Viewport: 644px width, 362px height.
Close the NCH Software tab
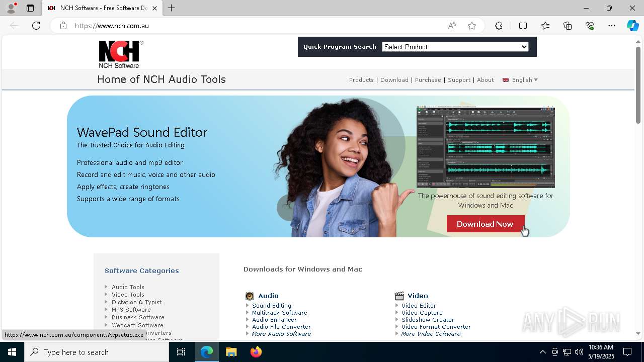coord(154,8)
